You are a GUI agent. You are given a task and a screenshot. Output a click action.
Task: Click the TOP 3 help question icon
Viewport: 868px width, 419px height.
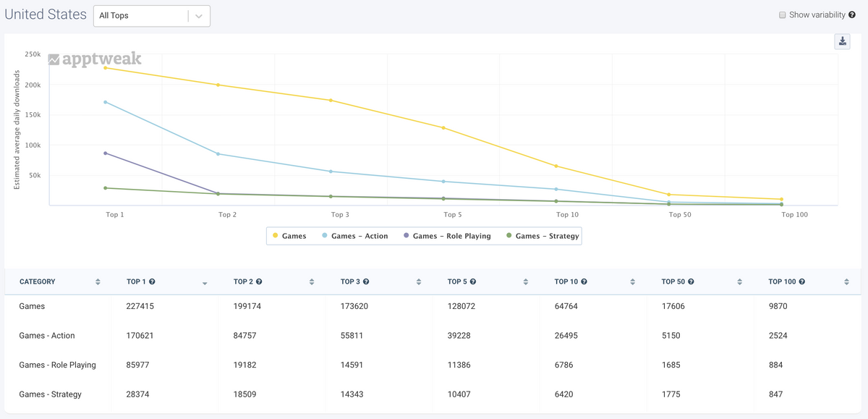[x=366, y=282]
